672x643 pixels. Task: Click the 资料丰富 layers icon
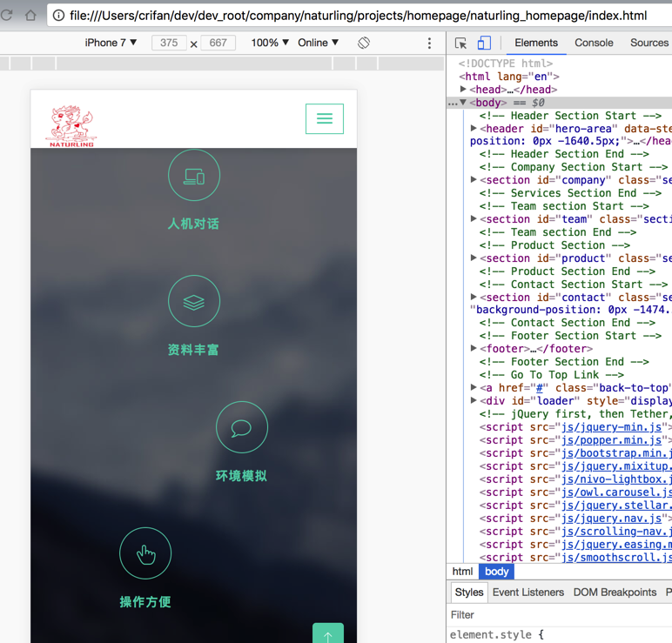click(194, 301)
